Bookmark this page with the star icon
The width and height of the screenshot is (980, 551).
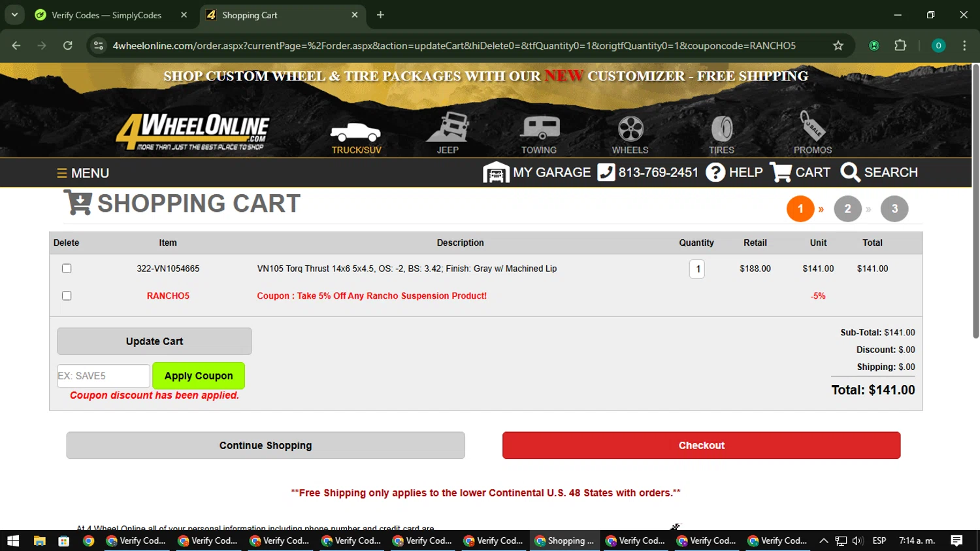tap(838, 46)
